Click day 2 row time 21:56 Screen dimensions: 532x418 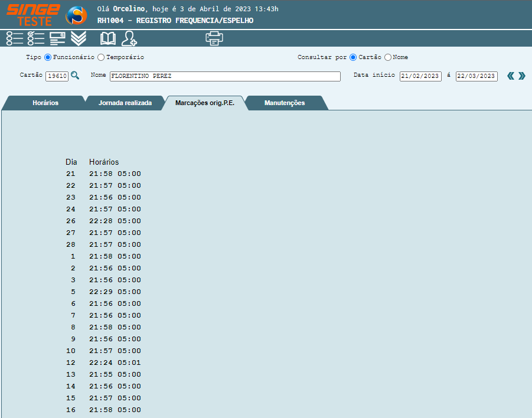pyautogui.click(x=101, y=269)
